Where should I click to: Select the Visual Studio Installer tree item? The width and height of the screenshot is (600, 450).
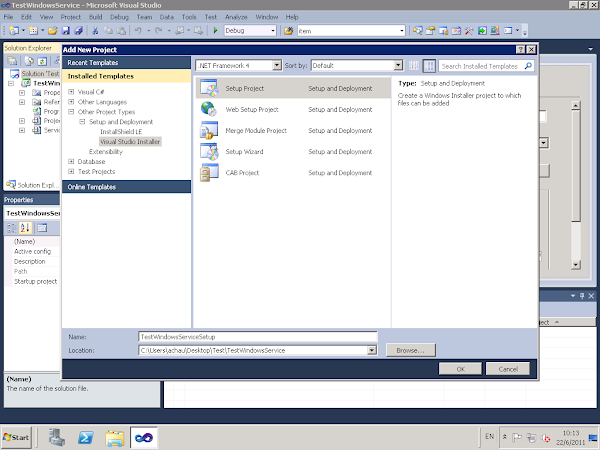[130, 142]
